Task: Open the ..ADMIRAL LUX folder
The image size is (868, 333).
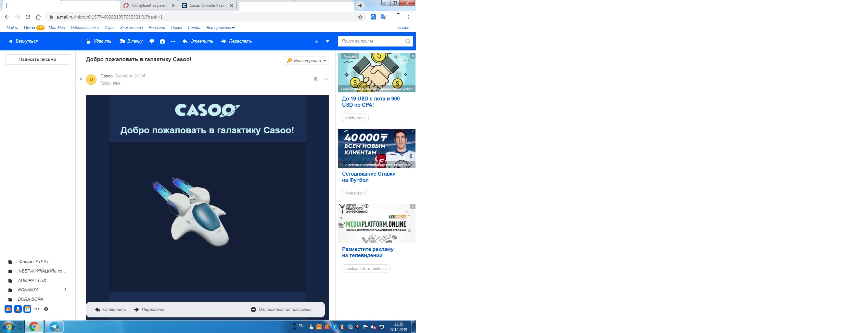Action: click(x=38, y=280)
